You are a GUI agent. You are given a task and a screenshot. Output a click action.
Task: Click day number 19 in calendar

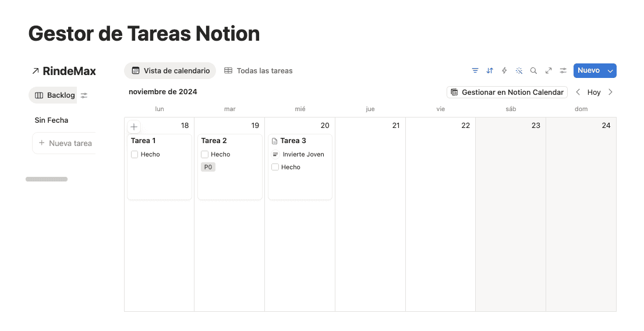point(255,126)
